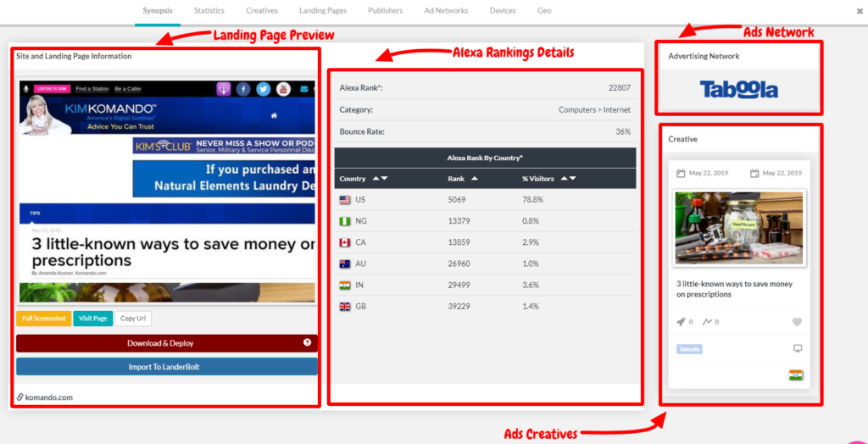Click the microphone icon in preview
The image size is (868, 444).
(25, 89)
